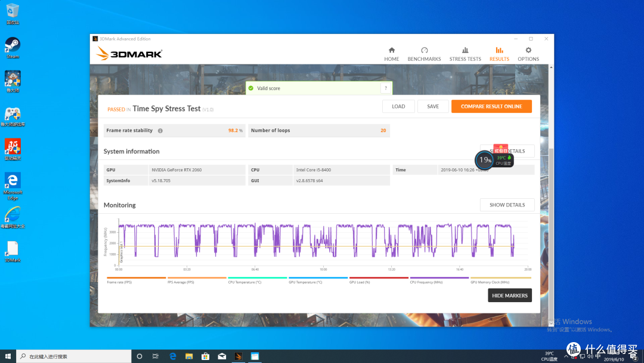Click the taskbar CPU temperature indicator
Screen dimensions: 644x363
point(549,356)
